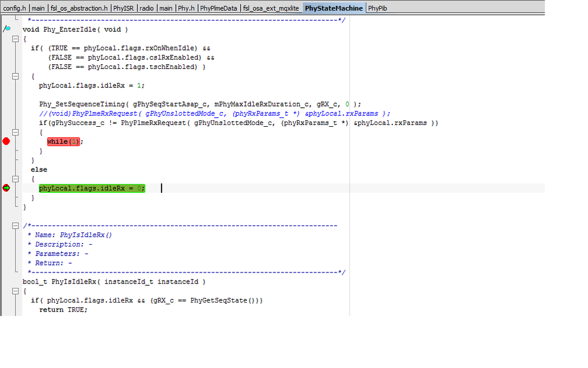This screenshot has height=368, width=588.
Task: Open the radio tab
Action: tap(147, 8)
